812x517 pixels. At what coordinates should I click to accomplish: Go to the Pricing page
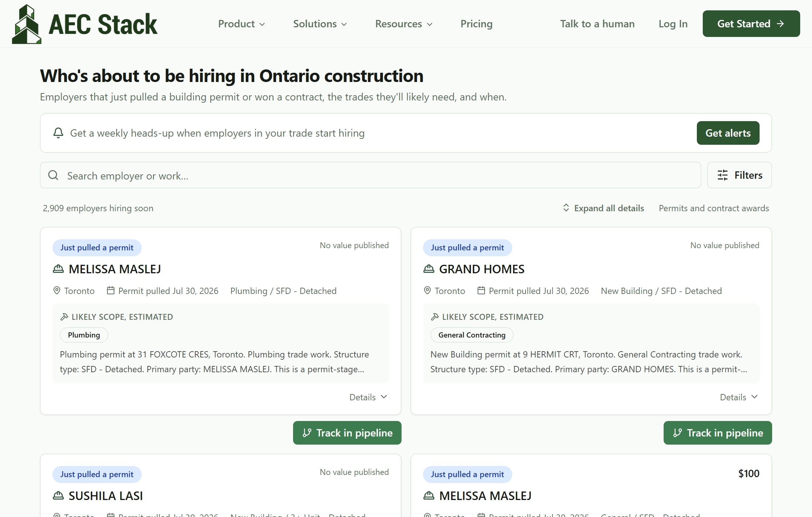(x=476, y=24)
